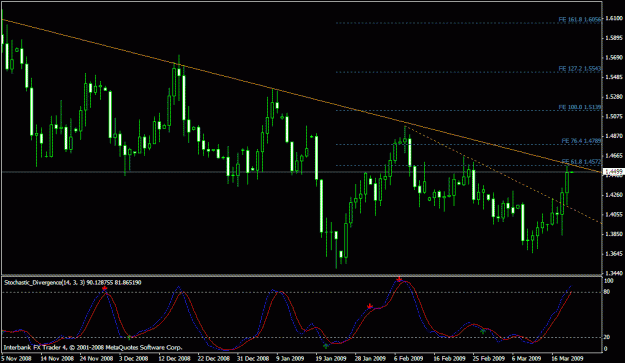
Task: Click the 1.5895 price axis value
Action: tap(614, 38)
